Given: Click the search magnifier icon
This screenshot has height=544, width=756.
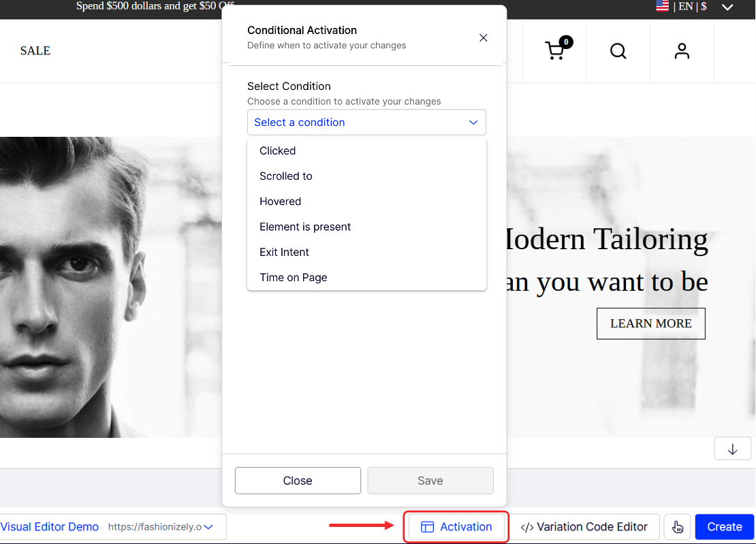Looking at the screenshot, I should pos(618,51).
